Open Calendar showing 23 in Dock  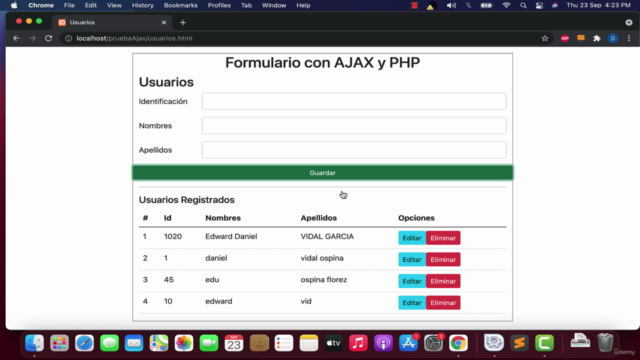233,343
